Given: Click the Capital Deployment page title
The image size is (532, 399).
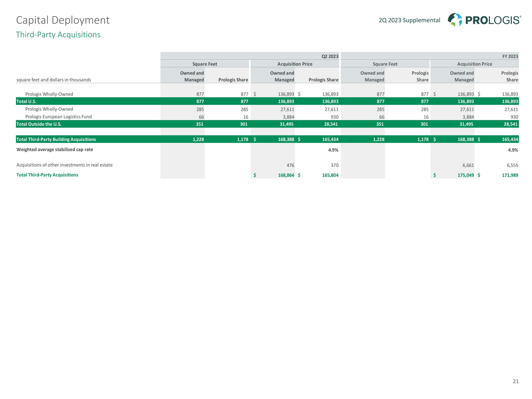Looking at the screenshot, I should coord(63,20).
